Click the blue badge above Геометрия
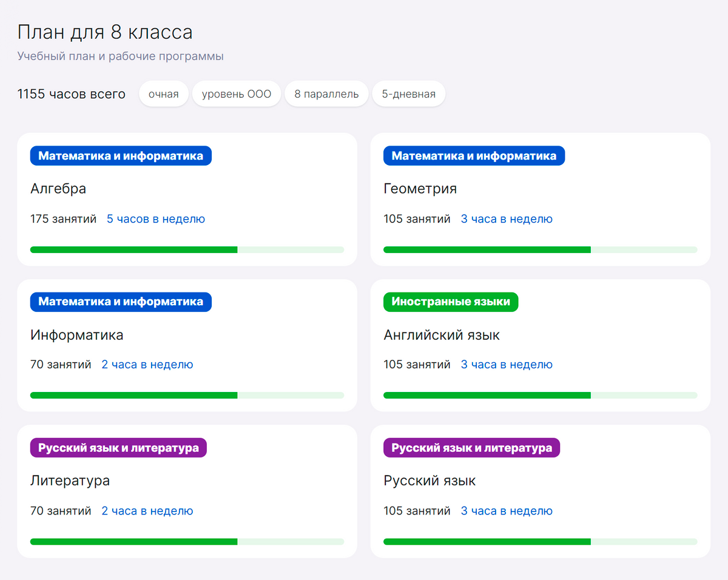The width and height of the screenshot is (728, 580). [x=474, y=156]
